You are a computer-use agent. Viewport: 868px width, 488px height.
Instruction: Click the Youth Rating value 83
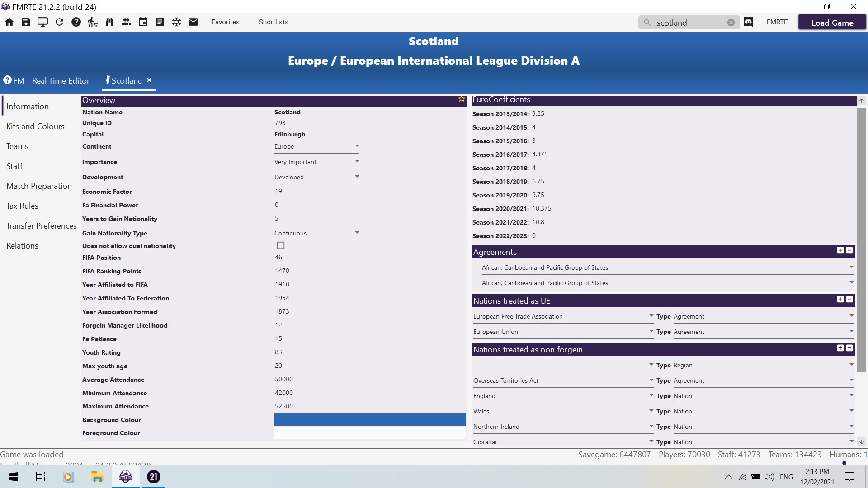[278, 352]
